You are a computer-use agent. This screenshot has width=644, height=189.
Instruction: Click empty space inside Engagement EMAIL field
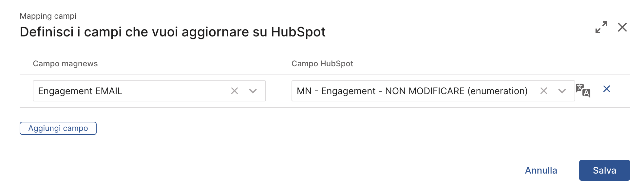pyautogui.click(x=177, y=91)
